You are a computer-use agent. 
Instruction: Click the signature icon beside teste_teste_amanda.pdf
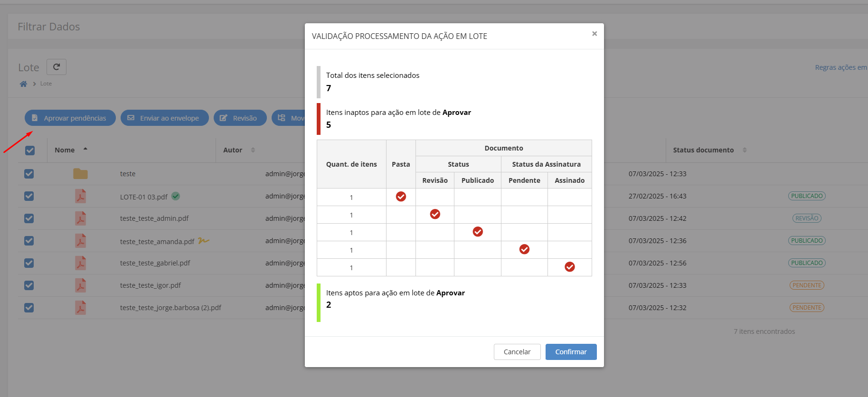(204, 241)
